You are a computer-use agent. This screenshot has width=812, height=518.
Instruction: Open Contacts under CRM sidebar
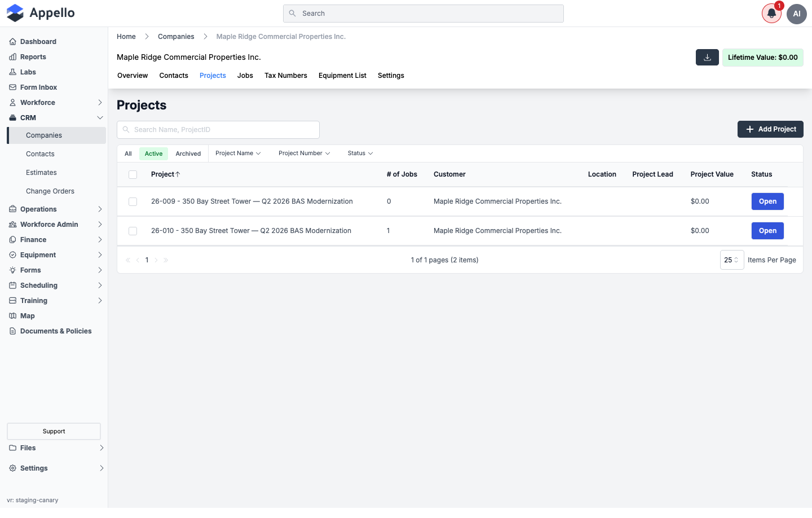coord(40,154)
